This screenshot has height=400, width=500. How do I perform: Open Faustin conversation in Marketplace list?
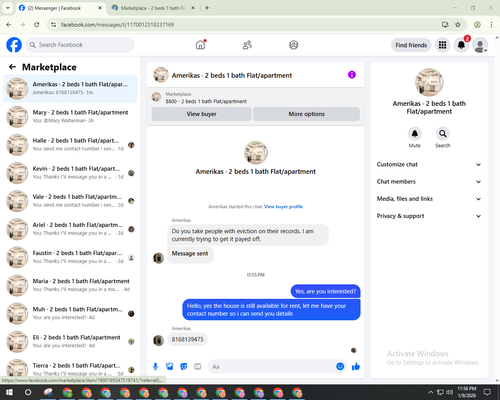point(70,257)
